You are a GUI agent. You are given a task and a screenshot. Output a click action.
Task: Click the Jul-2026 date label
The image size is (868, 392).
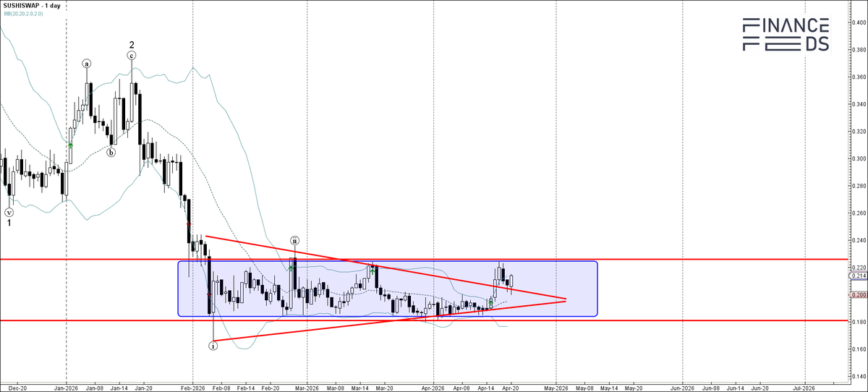tap(805, 388)
